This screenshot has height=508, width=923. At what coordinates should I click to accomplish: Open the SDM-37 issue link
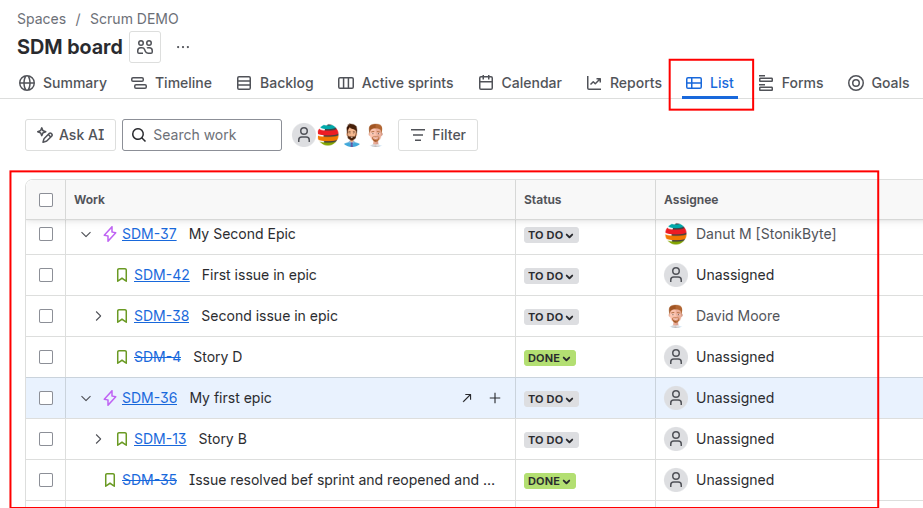pos(150,234)
